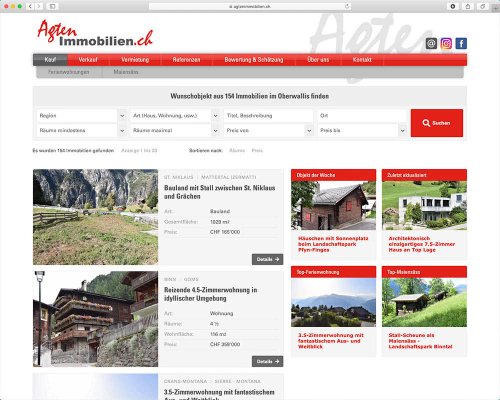
Task: Open the Facebook icon link
Action: pyautogui.click(x=461, y=43)
